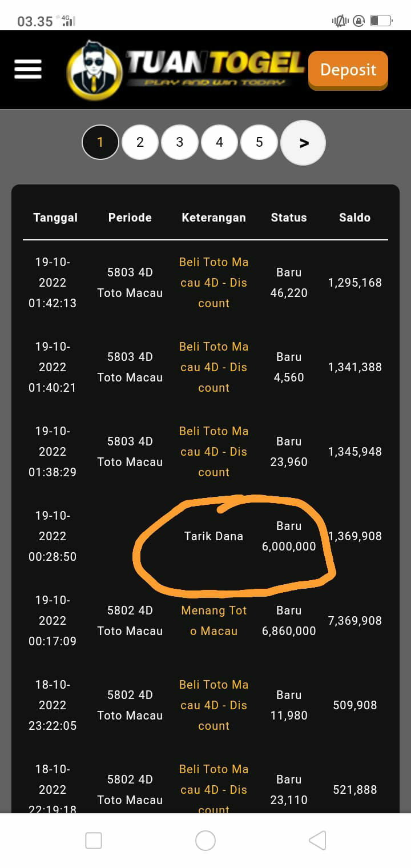This screenshot has width=411, height=868.
Task: Tap Android back navigation triangle
Action: tap(317, 841)
